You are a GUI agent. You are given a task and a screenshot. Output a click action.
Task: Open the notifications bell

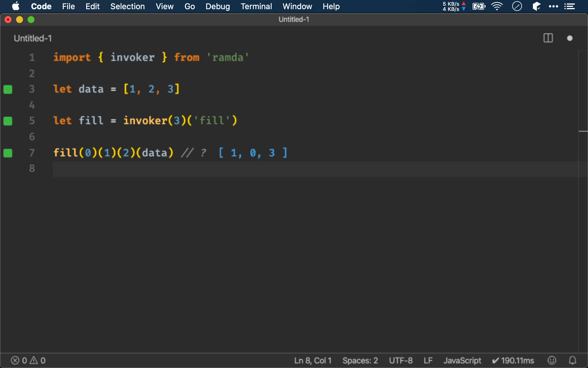point(572,360)
